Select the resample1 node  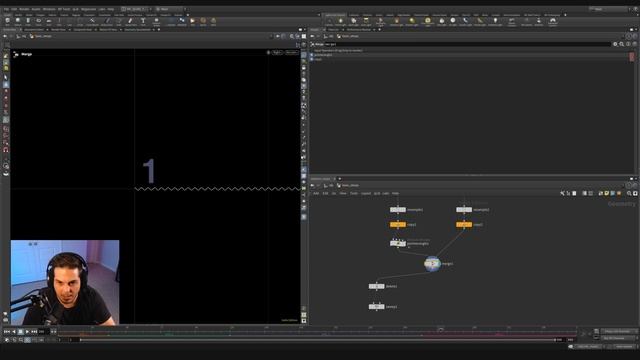pyautogui.click(x=398, y=210)
